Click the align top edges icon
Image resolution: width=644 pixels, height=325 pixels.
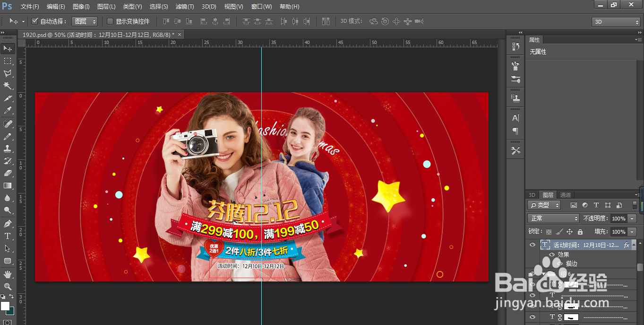[x=166, y=21]
